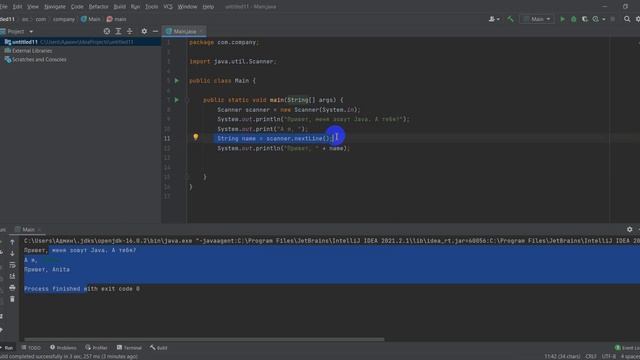Viewport: 640px width, 360px height.
Task: Click the run gutter arrow beside class Main
Action: pos(177,80)
